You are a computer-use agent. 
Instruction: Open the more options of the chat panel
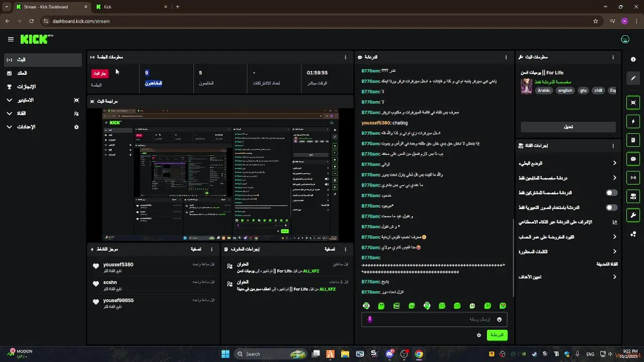[506, 57]
